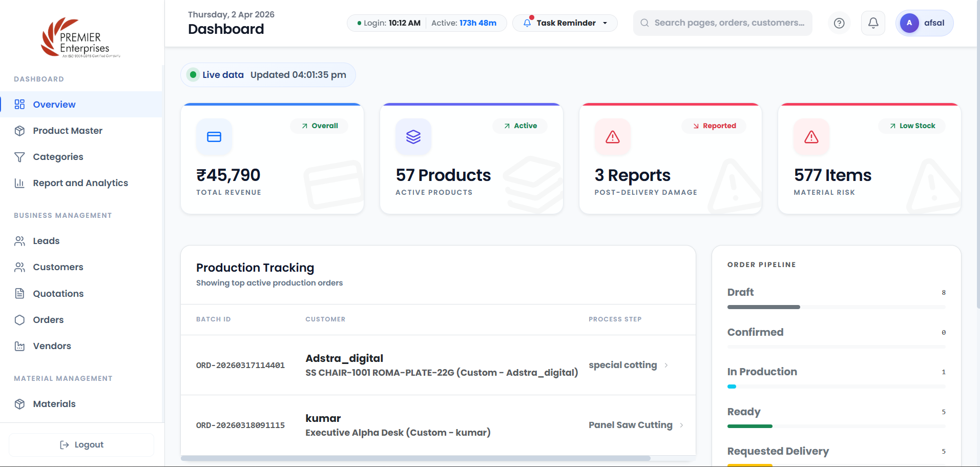The image size is (980, 467).
Task: Go to Report and Analytics page
Action: tap(80, 183)
